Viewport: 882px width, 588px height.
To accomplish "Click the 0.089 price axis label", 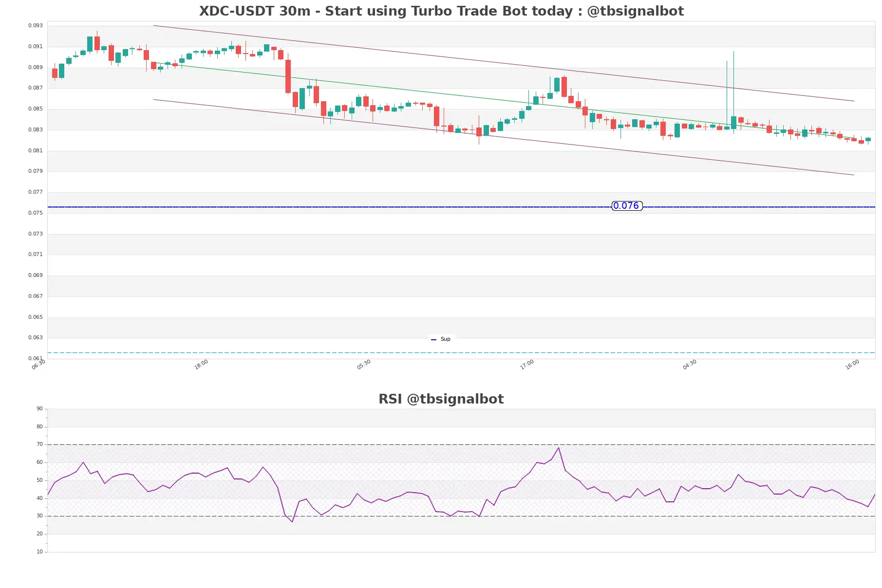I will click(x=36, y=68).
